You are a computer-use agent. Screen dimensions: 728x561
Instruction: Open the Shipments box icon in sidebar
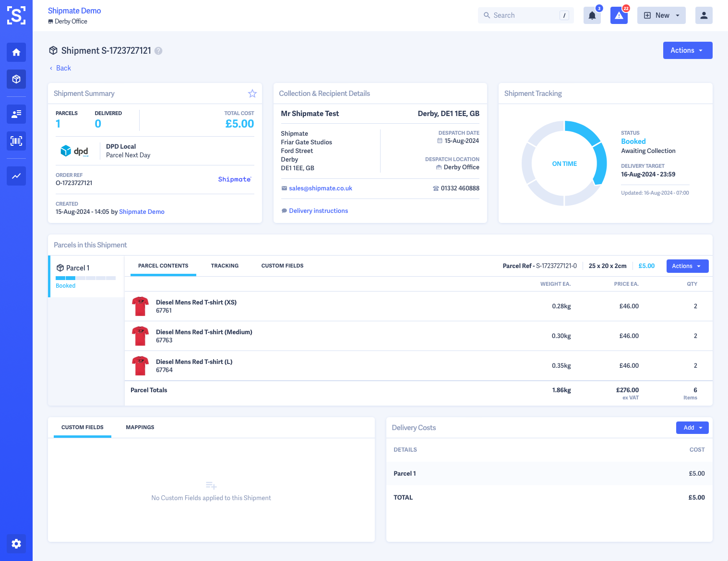(16, 79)
